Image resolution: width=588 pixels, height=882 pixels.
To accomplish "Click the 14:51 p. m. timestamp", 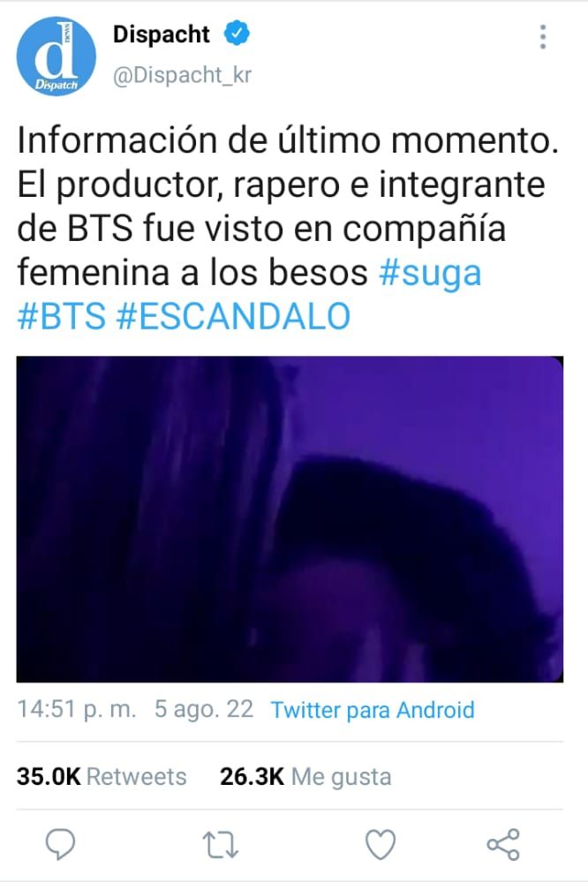I will point(77,709).
